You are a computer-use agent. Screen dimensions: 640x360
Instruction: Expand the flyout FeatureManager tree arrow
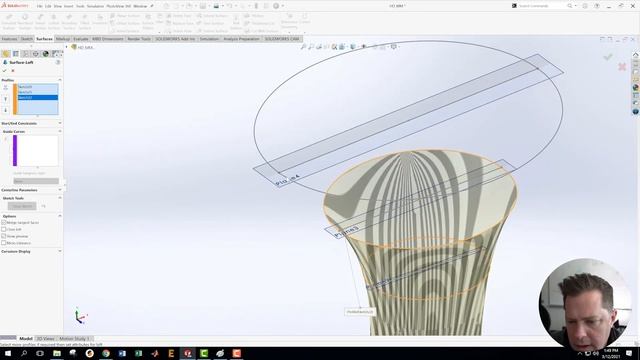(67, 47)
